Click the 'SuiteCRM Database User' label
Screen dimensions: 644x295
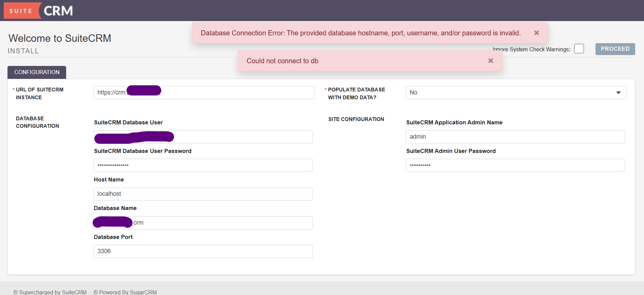pos(128,122)
